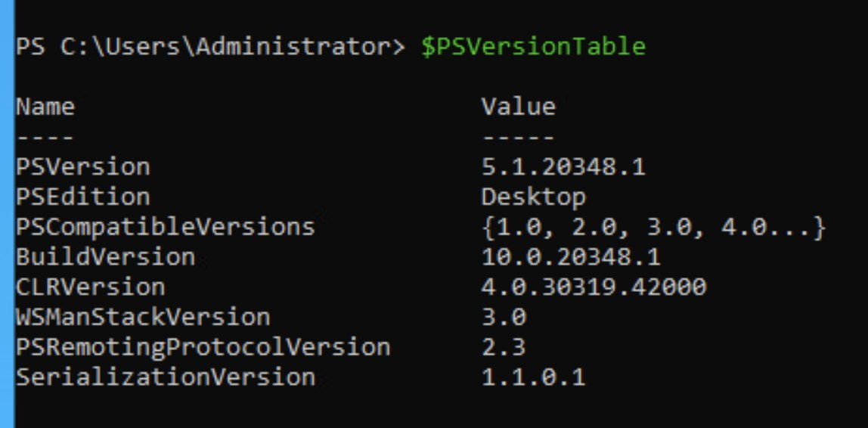The width and height of the screenshot is (868, 428).
Task: Click the Value column header
Action: point(518,107)
